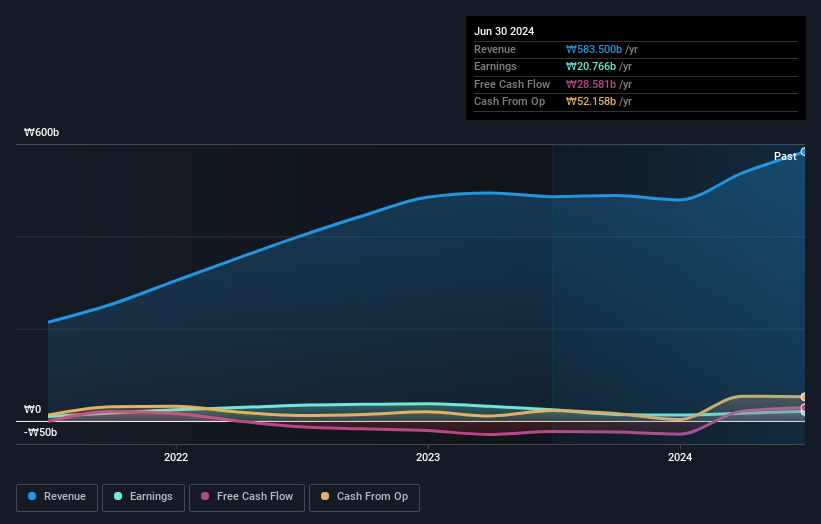Image resolution: width=821 pixels, height=524 pixels.
Task: Select the 2024 x-axis label
Action: (680, 457)
